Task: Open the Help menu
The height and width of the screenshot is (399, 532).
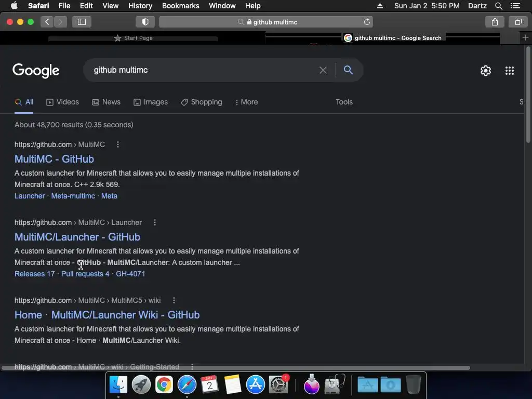Action: [253, 6]
